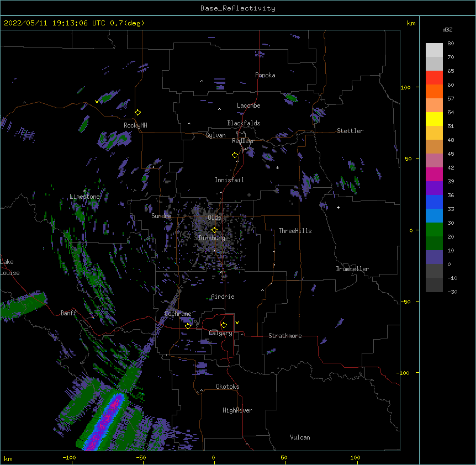
Task: Pick the slate 0-10 dBZ legend swatch
Action: click(x=434, y=257)
